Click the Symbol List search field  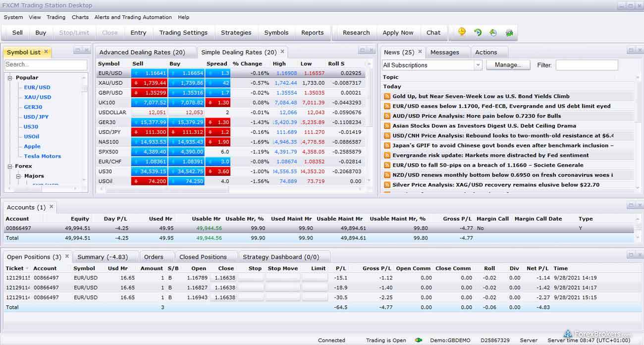(x=46, y=64)
